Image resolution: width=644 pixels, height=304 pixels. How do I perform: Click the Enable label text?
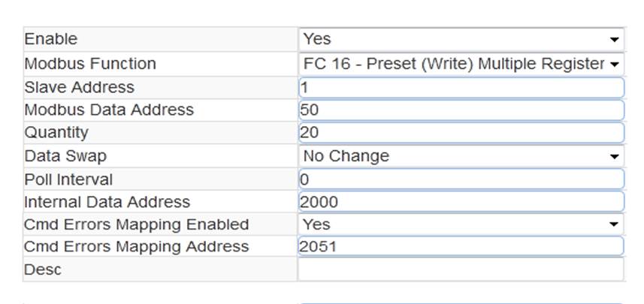click(51, 39)
